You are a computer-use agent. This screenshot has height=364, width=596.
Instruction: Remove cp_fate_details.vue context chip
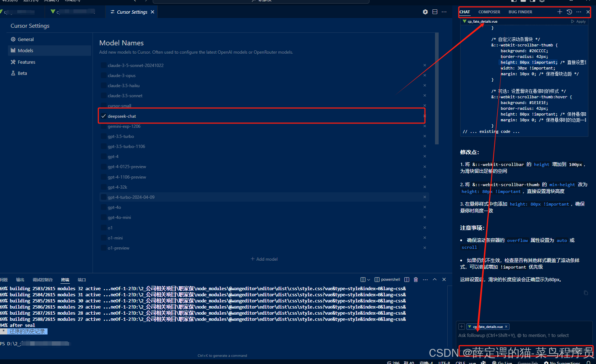coord(506,327)
